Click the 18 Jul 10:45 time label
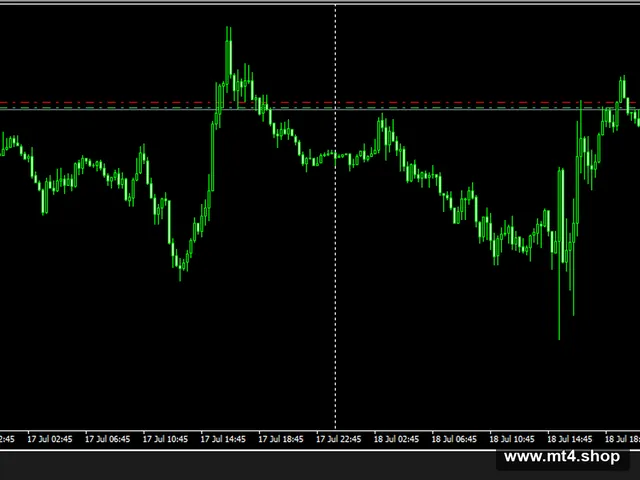The width and height of the screenshot is (640, 480). [512, 439]
